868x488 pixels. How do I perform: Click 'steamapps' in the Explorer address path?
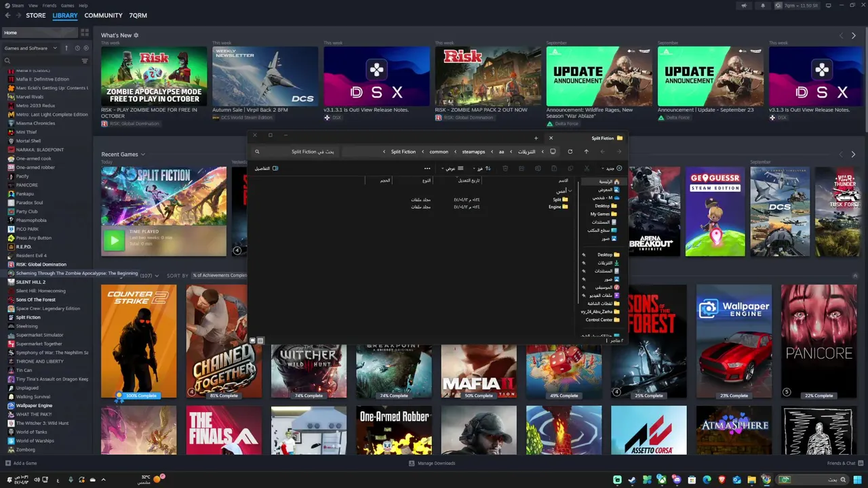pyautogui.click(x=473, y=152)
